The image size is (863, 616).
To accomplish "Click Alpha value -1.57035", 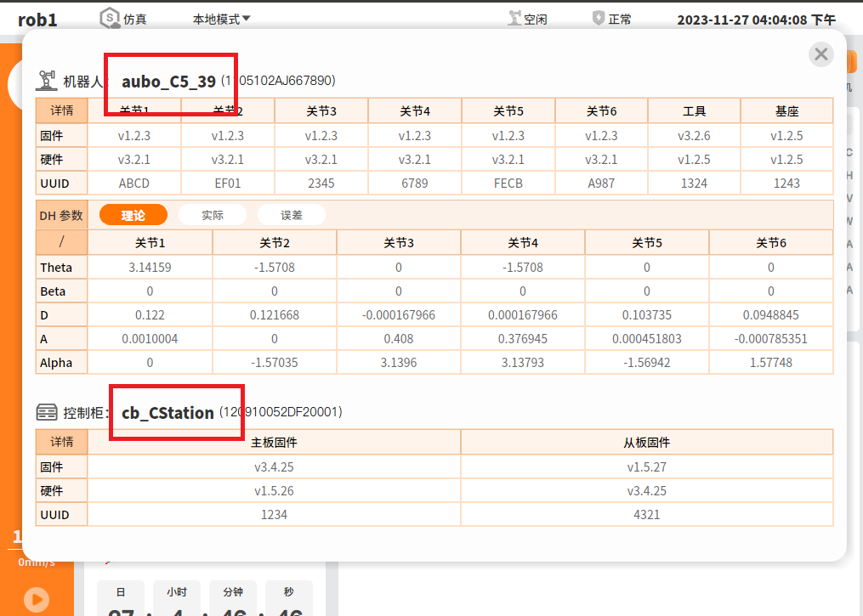I will 274,363.
